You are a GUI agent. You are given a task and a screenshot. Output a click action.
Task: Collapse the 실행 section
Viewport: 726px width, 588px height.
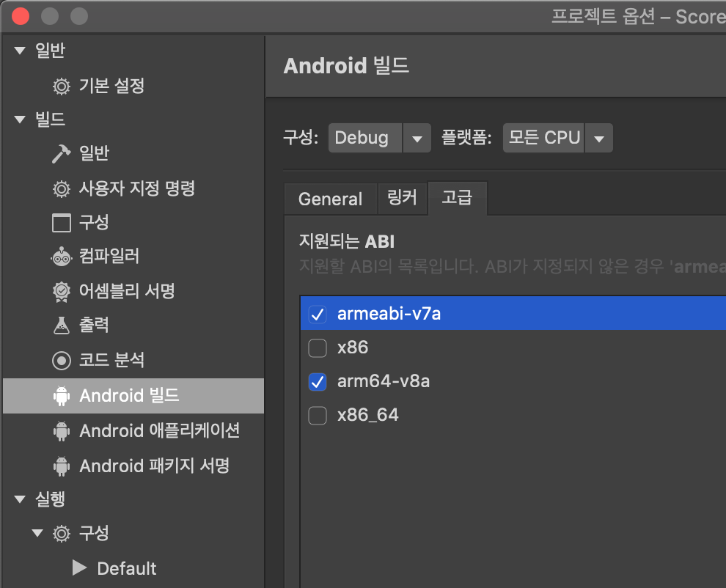coord(19,499)
